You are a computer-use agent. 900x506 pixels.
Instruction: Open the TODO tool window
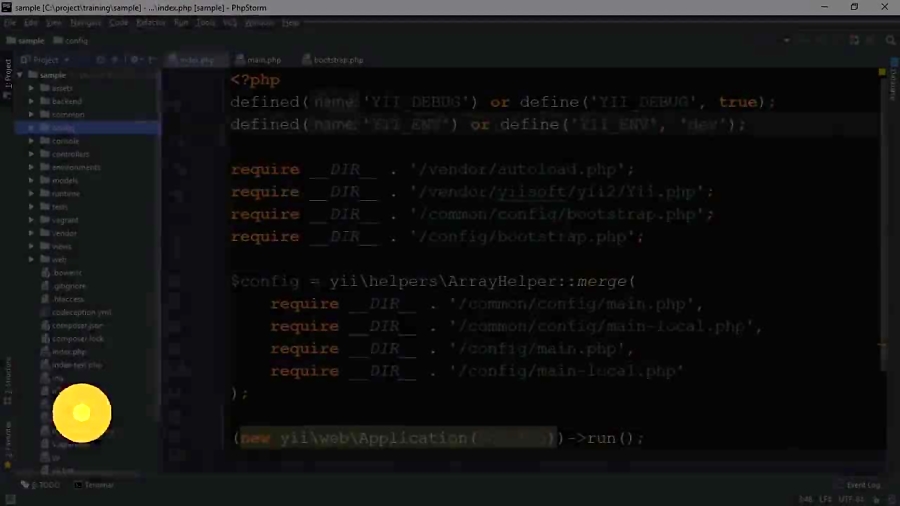[x=40, y=485]
